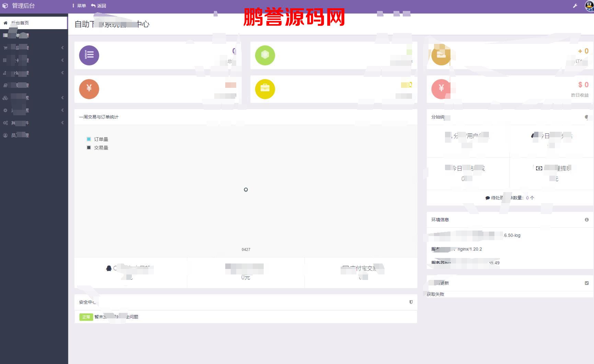Click the banknote icon beside 提现
The image size is (594, 364).
(539, 168)
